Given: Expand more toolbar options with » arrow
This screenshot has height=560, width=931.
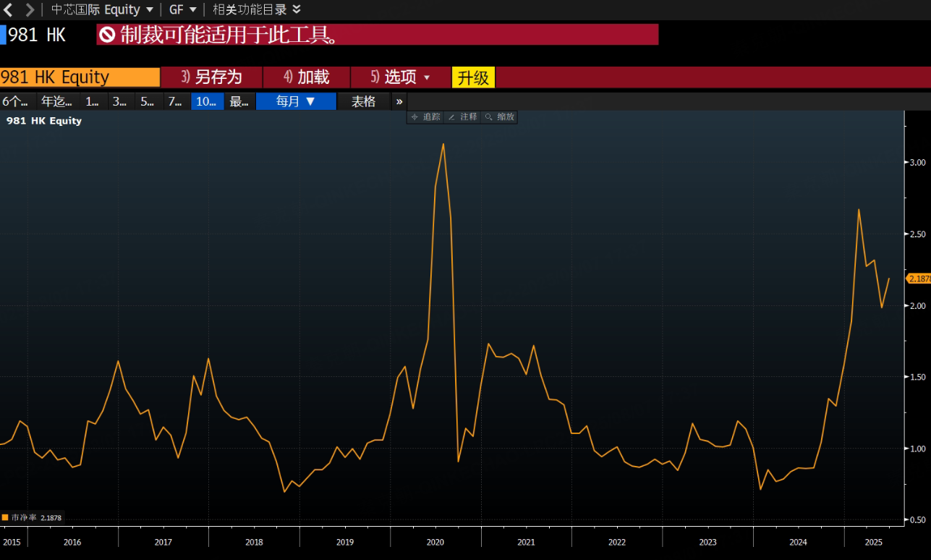Looking at the screenshot, I should click(399, 101).
